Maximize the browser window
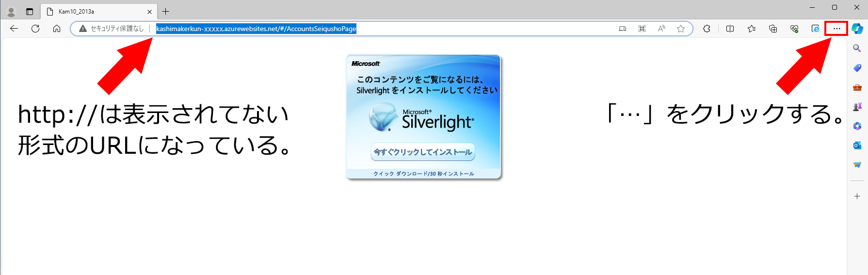 [x=835, y=7]
